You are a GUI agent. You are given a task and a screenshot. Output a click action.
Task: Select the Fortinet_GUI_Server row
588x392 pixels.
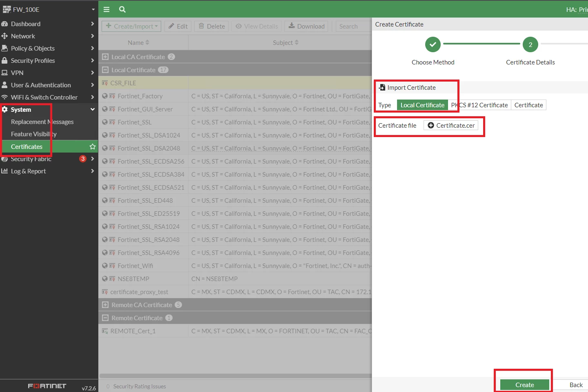pos(235,109)
